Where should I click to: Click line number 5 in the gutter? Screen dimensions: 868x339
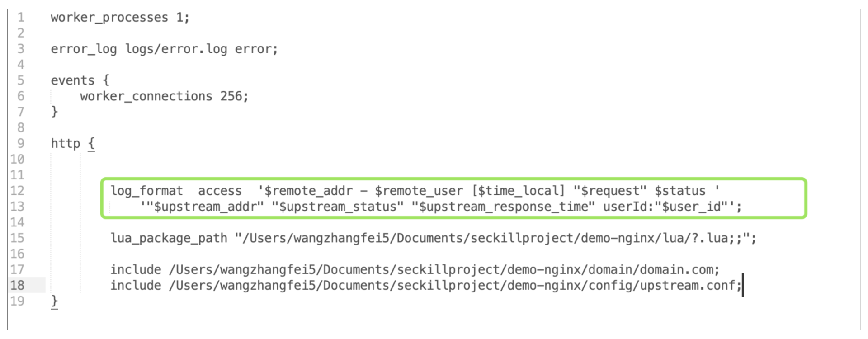point(21,80)
